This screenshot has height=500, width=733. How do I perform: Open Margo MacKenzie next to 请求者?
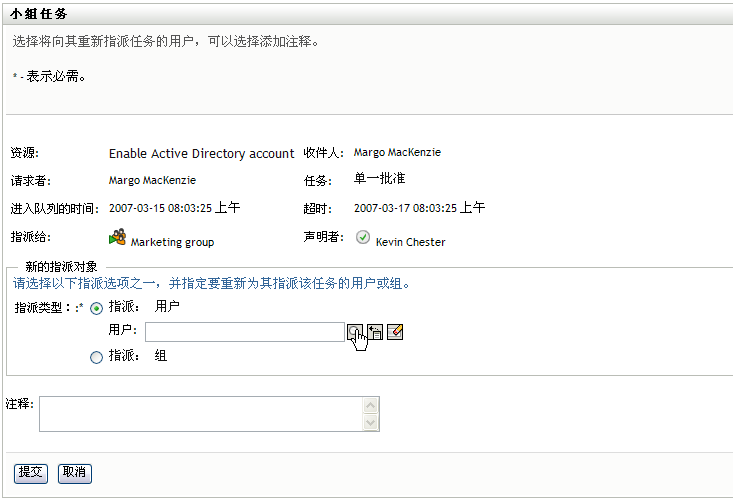tap(152, 181)
